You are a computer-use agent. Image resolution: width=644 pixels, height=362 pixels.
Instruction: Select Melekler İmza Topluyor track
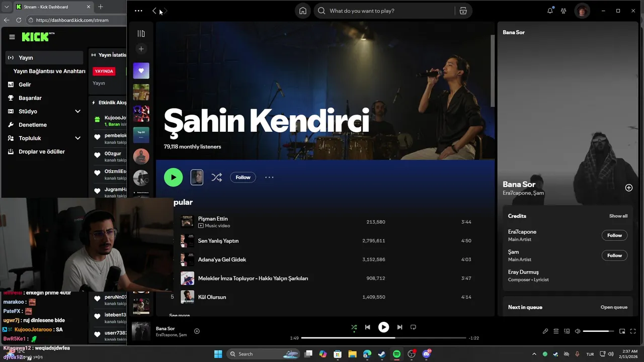(253, 278)
